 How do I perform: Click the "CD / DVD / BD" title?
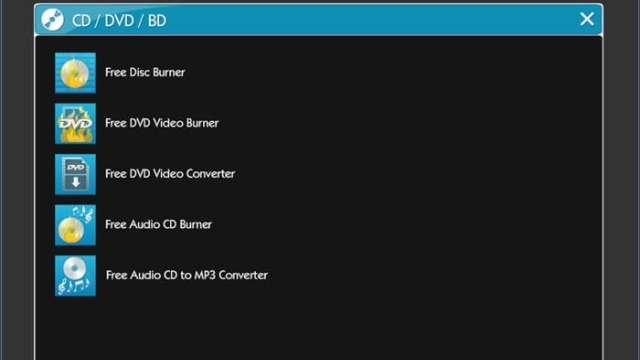coord(119,20)
